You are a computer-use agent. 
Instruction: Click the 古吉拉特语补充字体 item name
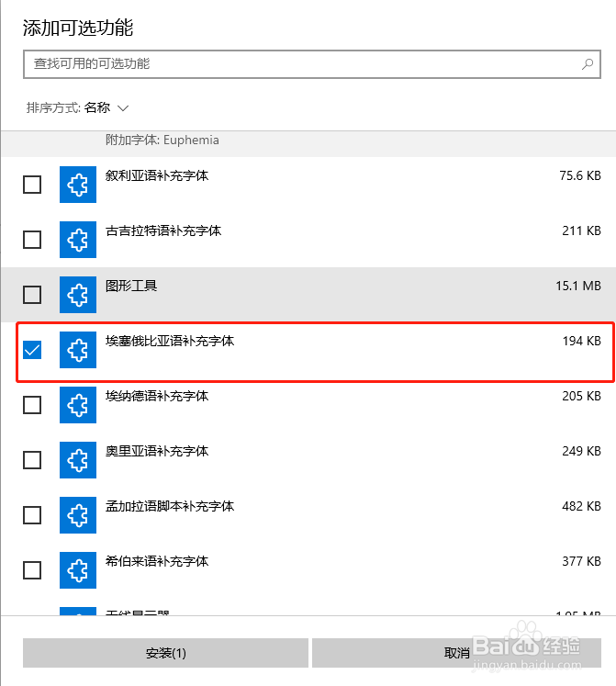(163, 231)
